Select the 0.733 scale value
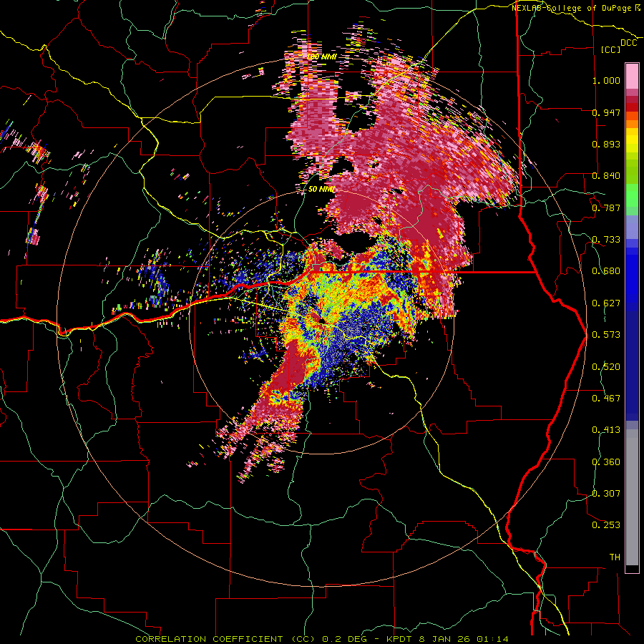The height and width of the screenshot is (644, 644). pyautogui.click(x=606, y=240)
